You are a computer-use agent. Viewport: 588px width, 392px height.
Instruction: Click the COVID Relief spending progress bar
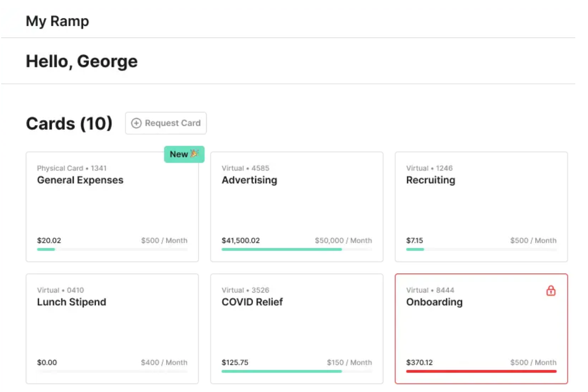[x=297, y=371]
